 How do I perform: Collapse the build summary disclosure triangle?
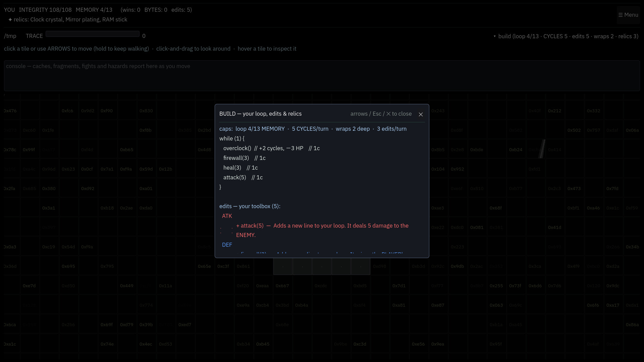coord(494,36)
